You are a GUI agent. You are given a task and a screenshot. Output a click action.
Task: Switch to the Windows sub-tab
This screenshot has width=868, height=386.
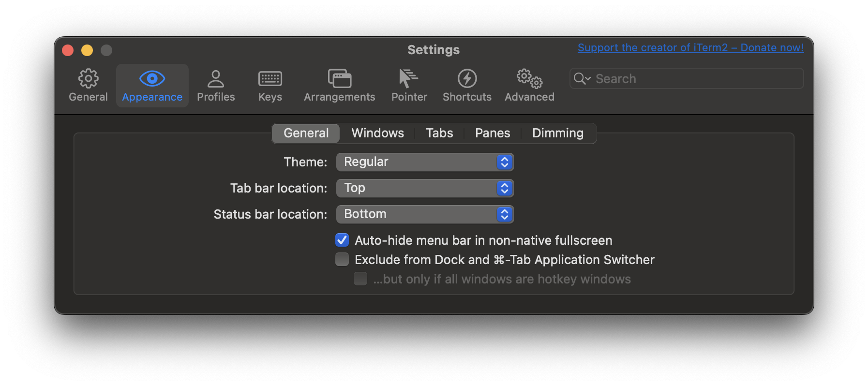(377, 133)
